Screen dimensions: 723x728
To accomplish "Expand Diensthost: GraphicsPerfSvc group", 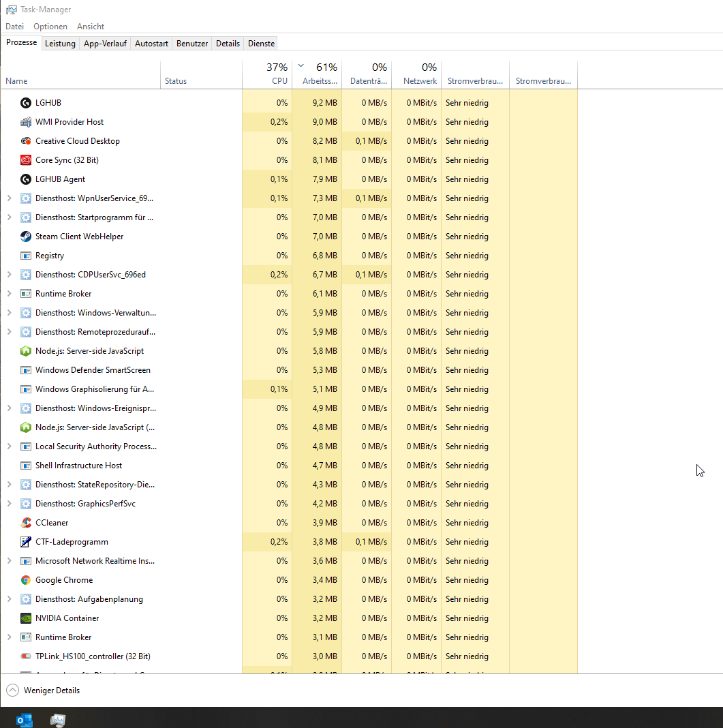I will (10, 503).
